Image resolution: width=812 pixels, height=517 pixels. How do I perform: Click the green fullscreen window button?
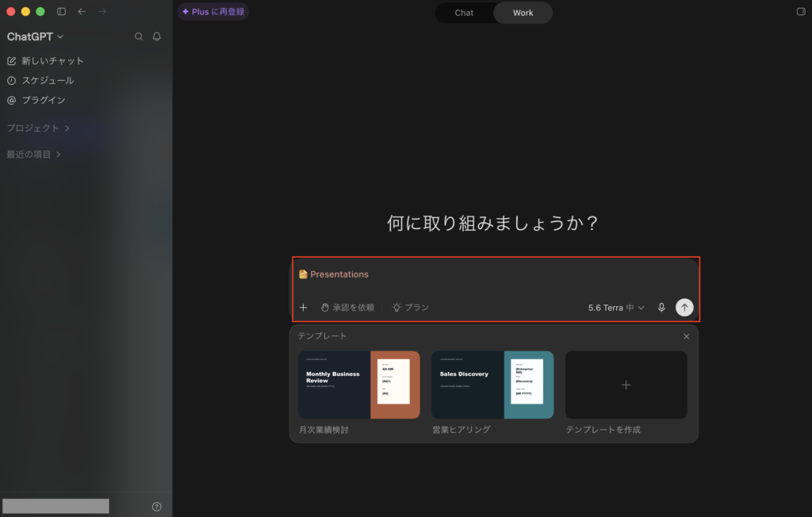coord(40,11)
